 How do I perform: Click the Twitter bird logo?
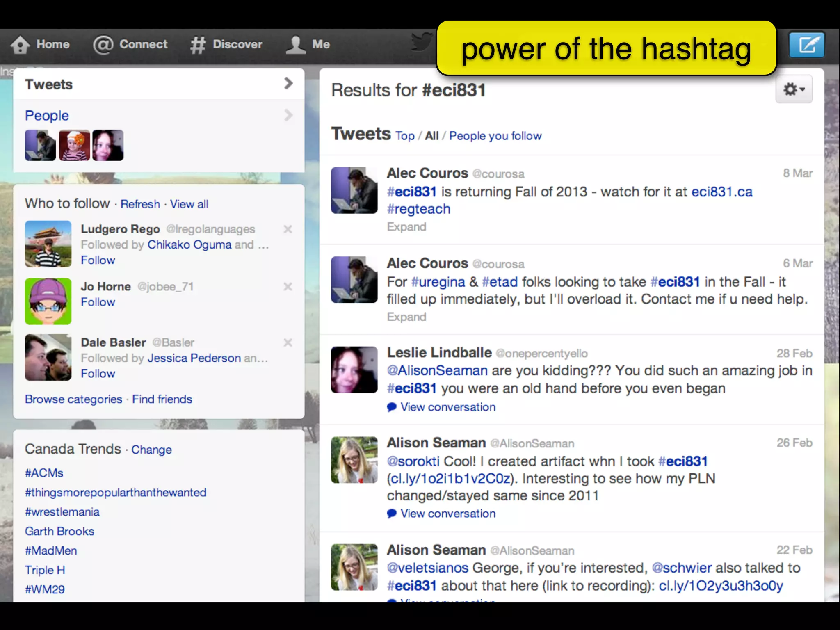tap(422, 41)
